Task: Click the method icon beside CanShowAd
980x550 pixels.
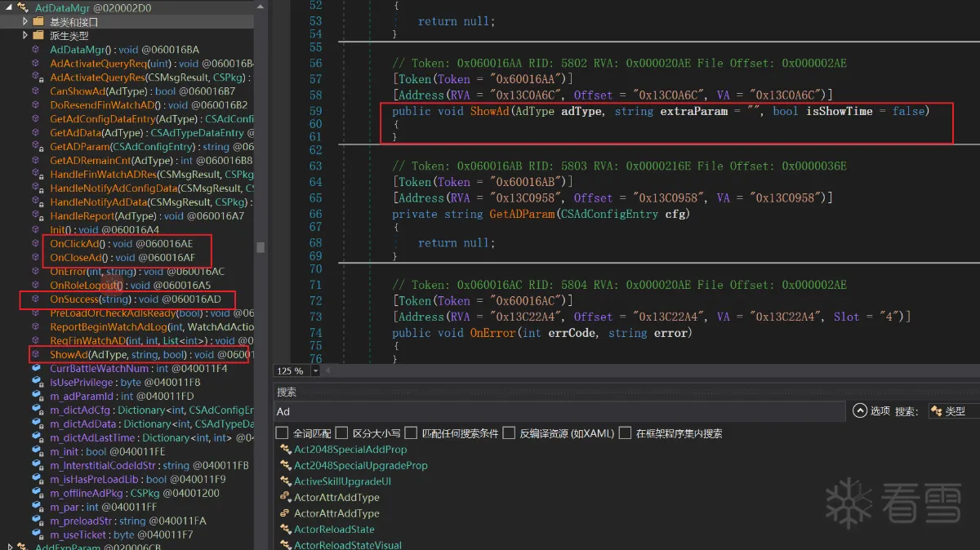Action: (x=35, y=91)
